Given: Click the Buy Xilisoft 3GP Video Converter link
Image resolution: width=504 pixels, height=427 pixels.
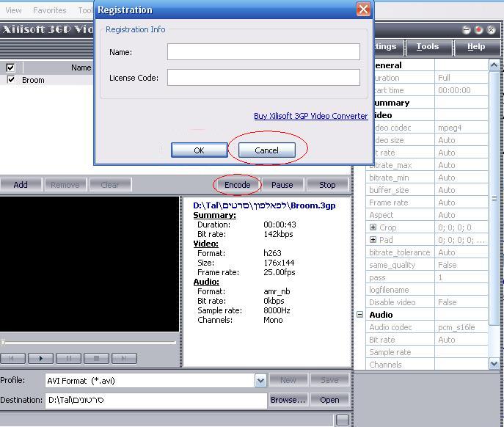Looking at the screenshot, I should pos(310,116).
